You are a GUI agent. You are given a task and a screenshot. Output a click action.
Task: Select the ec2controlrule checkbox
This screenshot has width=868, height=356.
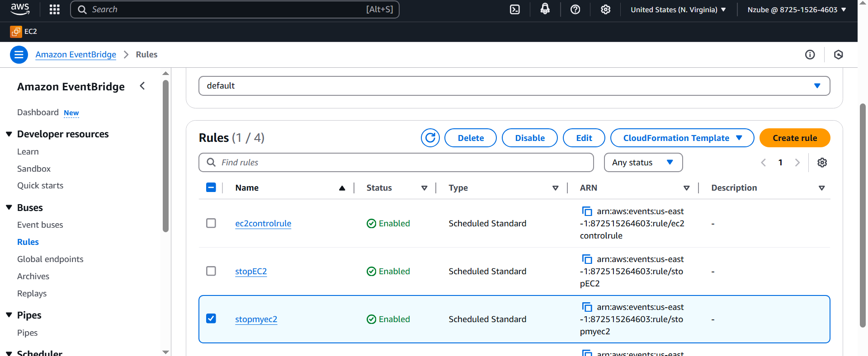tap(211, 223)
